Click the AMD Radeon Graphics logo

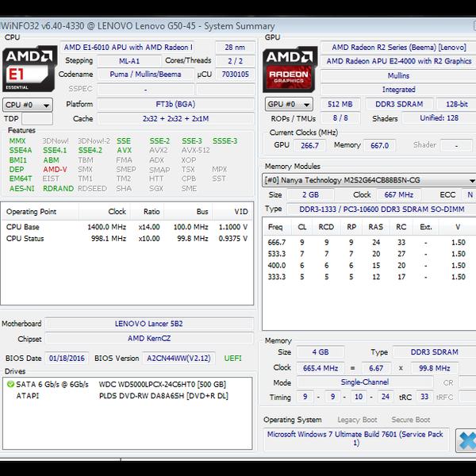(290, 69)
